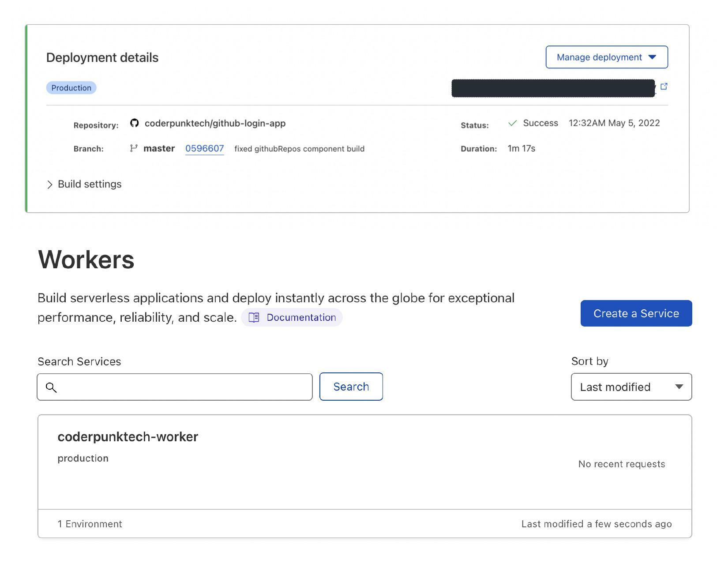Click the book icon in the Documentation badge
The image size is (728, 571).
click(x=254, y=317)
